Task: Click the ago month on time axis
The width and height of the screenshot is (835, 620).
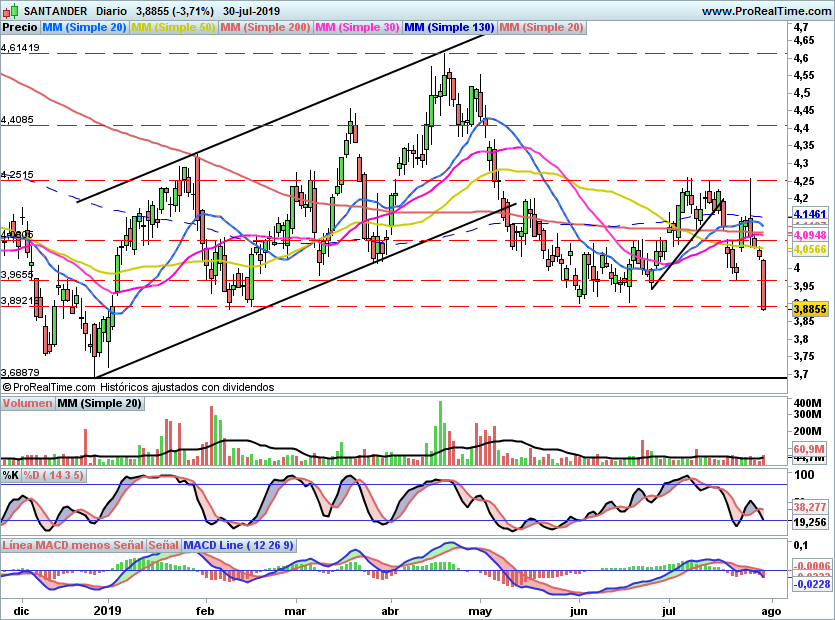Action: click(x=771, y=611)
